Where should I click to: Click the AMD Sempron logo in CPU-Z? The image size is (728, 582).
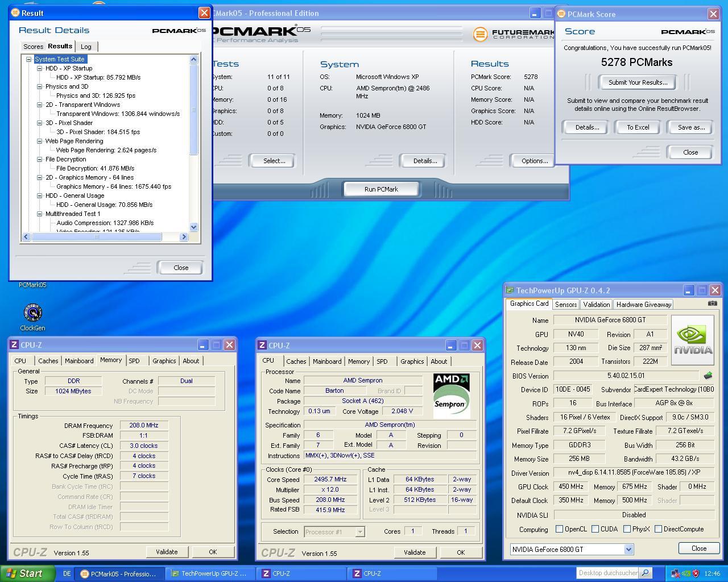coord(452,395)
